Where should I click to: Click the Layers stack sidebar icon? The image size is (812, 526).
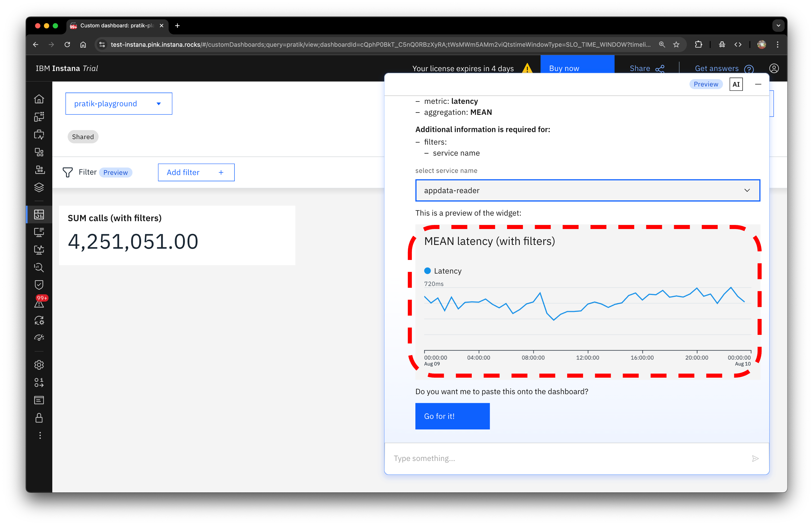tap(39, 187)
